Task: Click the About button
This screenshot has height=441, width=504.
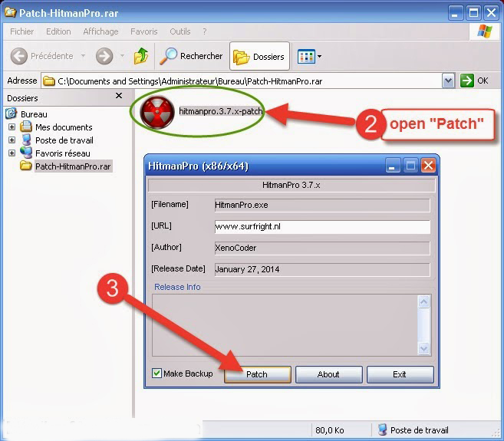Action: tap(328, 374)
